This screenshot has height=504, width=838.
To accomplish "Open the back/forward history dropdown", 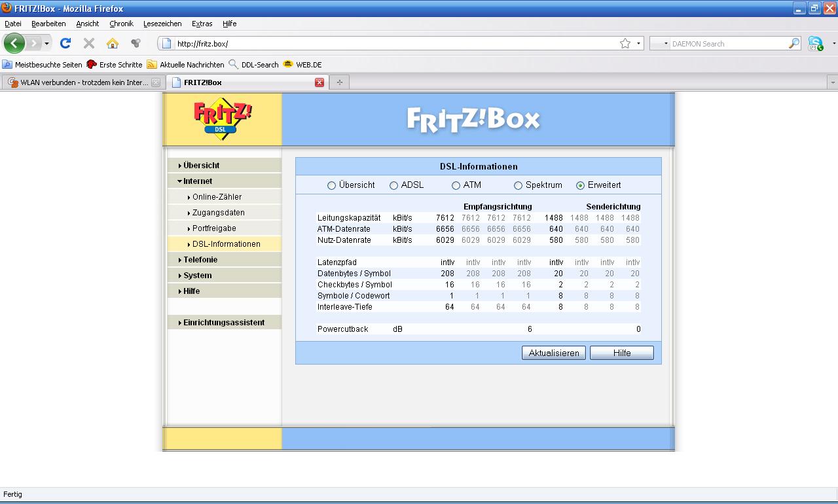I will pos(46,43).
